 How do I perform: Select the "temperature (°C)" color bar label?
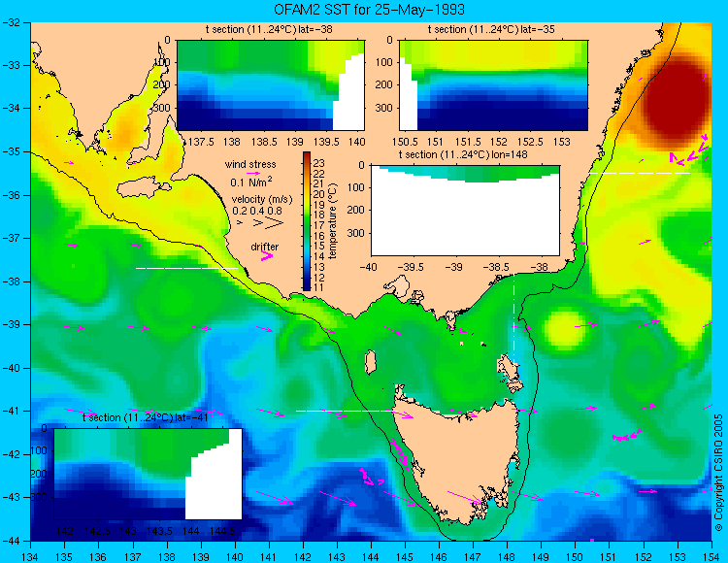pos(332,220)
